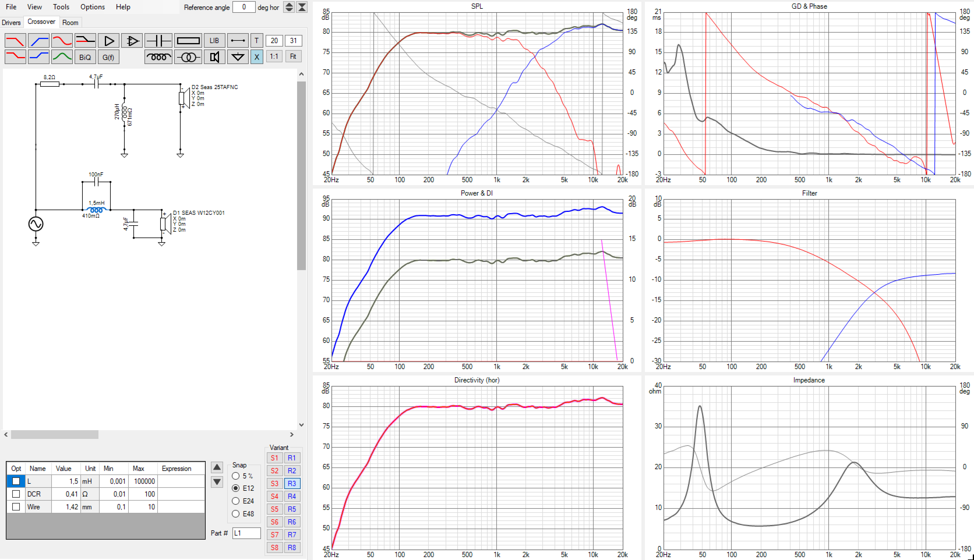
Task: Add a red low-pass filter block
Action: coord(15,40)
